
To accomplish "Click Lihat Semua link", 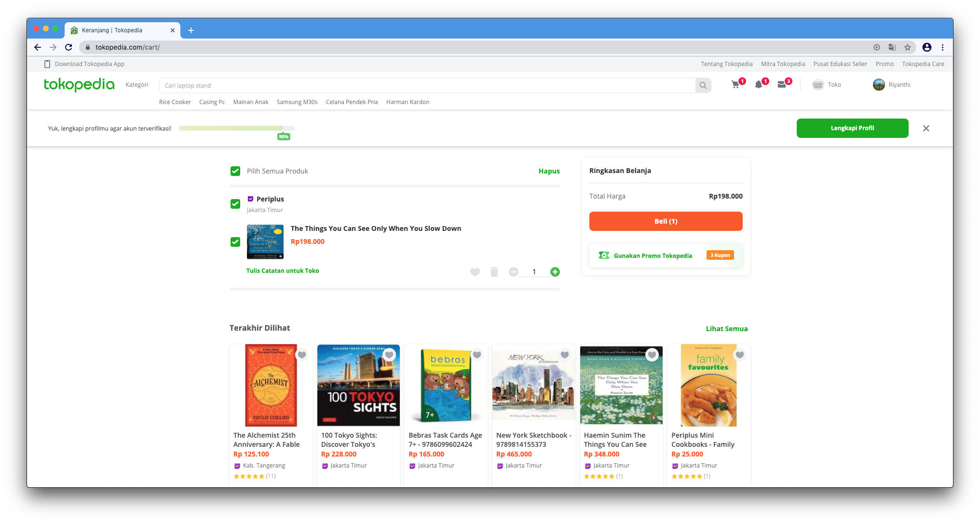I will click(727, 329).
